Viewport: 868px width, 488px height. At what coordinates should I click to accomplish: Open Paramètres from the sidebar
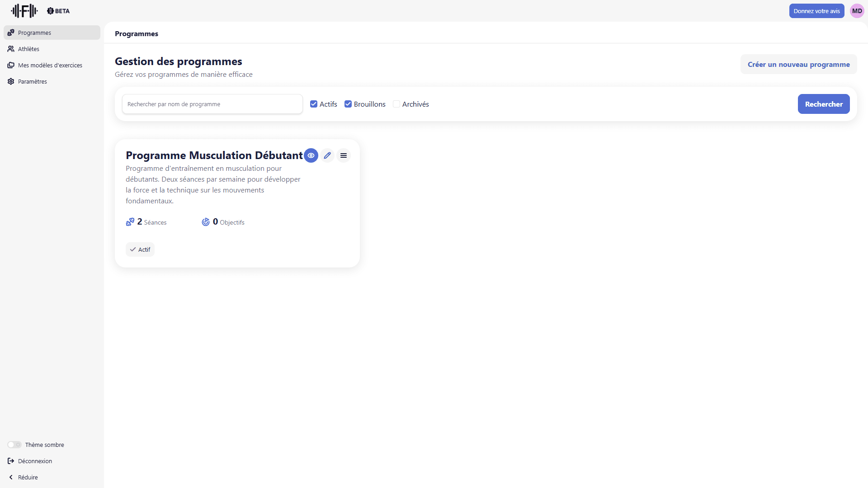click(32, 81)
